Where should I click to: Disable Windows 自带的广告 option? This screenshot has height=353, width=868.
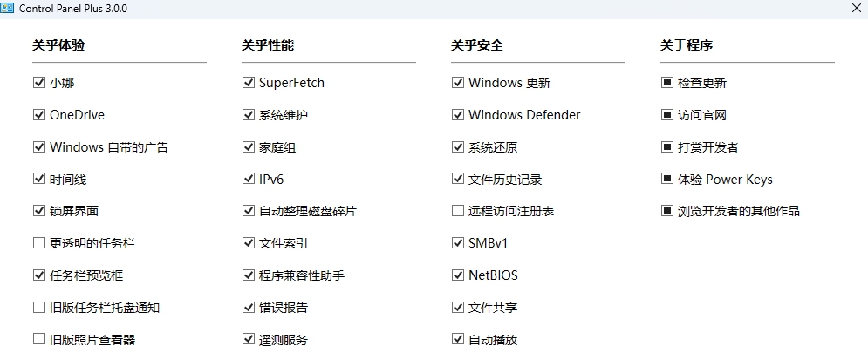point(39,147)
